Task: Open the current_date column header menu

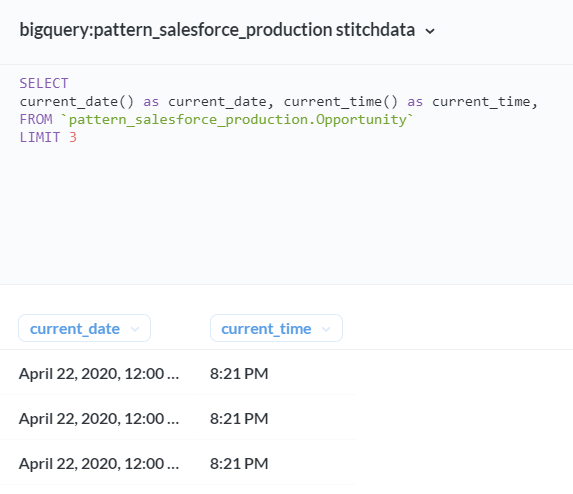Action: click(x=84, y=328)
